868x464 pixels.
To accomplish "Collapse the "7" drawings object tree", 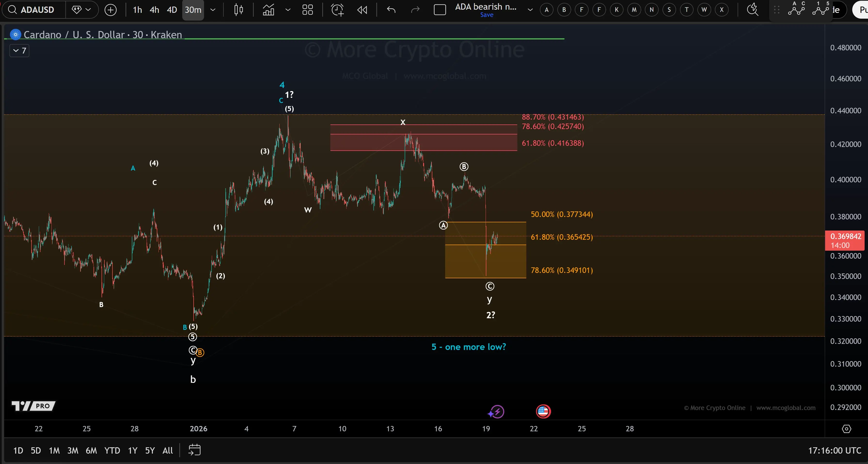I will 19,51.
